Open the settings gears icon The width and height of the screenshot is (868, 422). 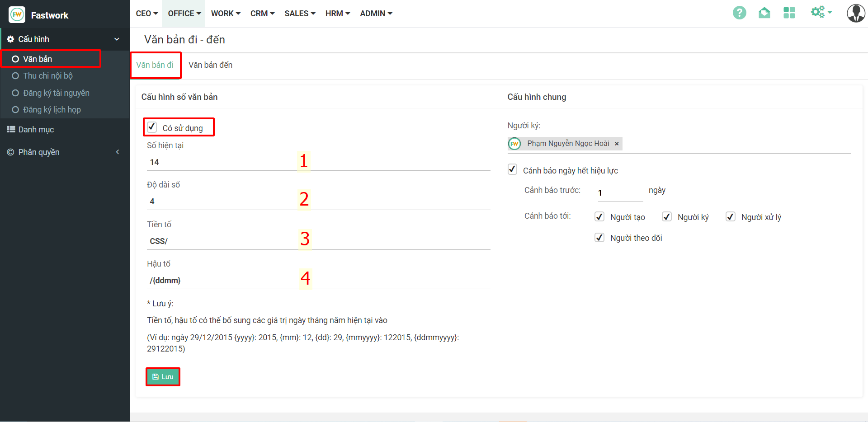coord(820,12)
